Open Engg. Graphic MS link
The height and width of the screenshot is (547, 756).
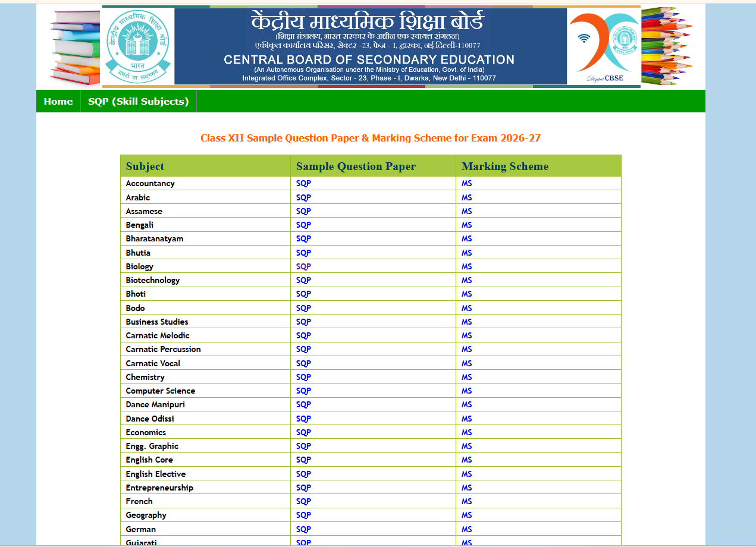(467, 446)
